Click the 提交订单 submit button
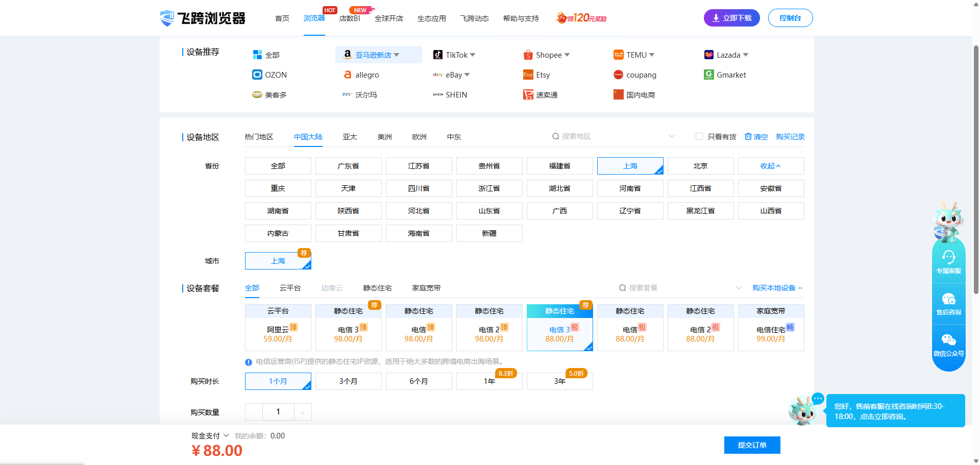The width and height of the screenshot is (980, 465). tap(752, 445)
